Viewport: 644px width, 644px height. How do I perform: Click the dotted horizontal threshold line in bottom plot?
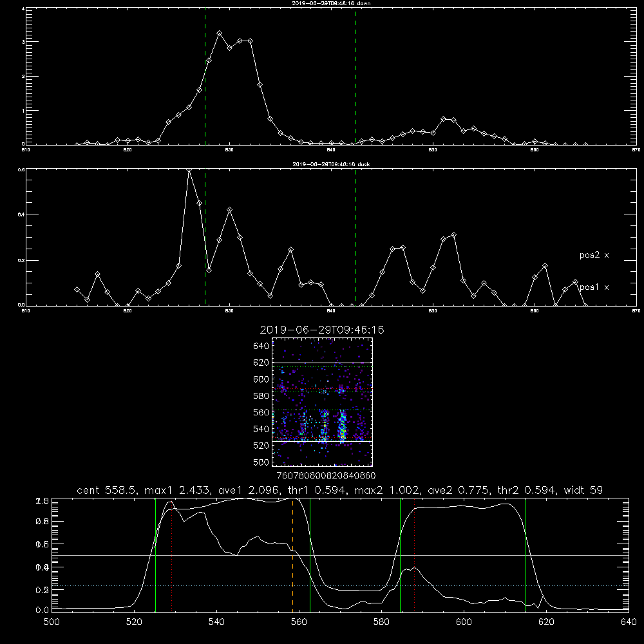(x=340, y=585)
